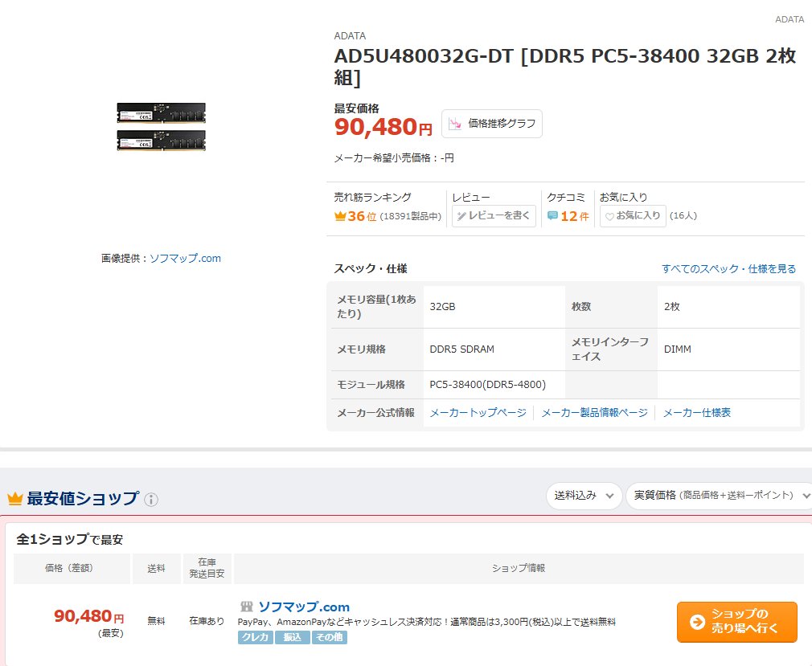Add product with お気に入り button
The height and width of the screenshot is (666, 812).
633,216
